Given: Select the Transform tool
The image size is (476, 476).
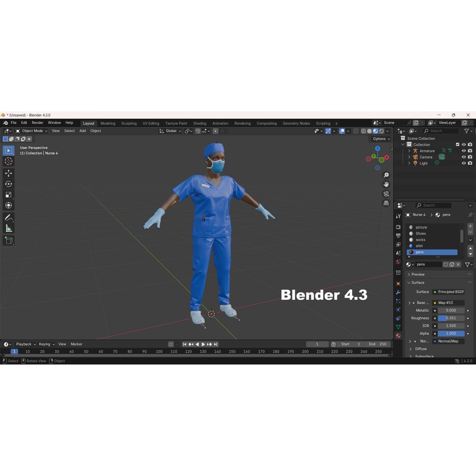Looking at the screenshot, I should pyautogui.click(x=8, y=205).
